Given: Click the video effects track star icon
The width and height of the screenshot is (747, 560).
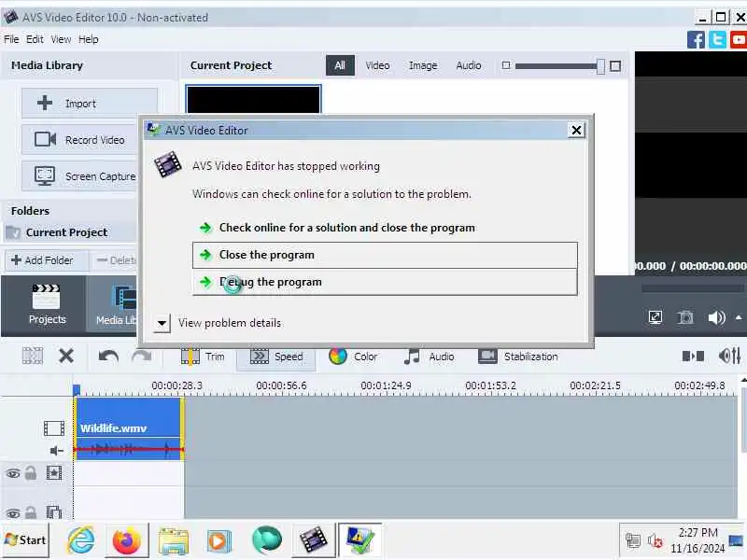Looking at the screenshot, I should coord(54,473).
